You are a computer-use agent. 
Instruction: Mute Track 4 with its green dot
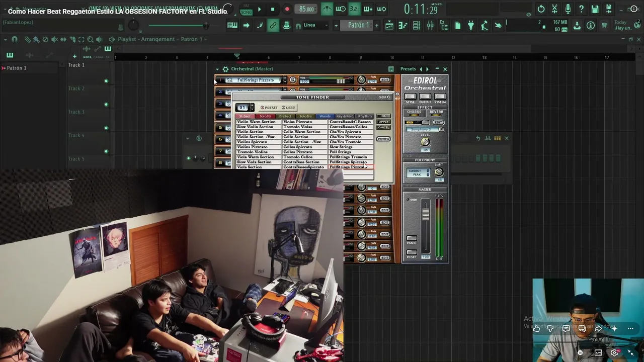coord(106,151)
